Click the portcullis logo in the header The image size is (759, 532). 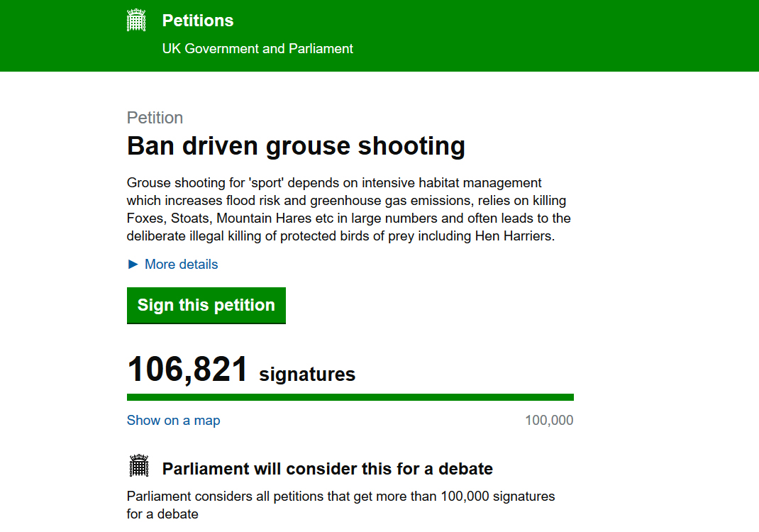136,20
